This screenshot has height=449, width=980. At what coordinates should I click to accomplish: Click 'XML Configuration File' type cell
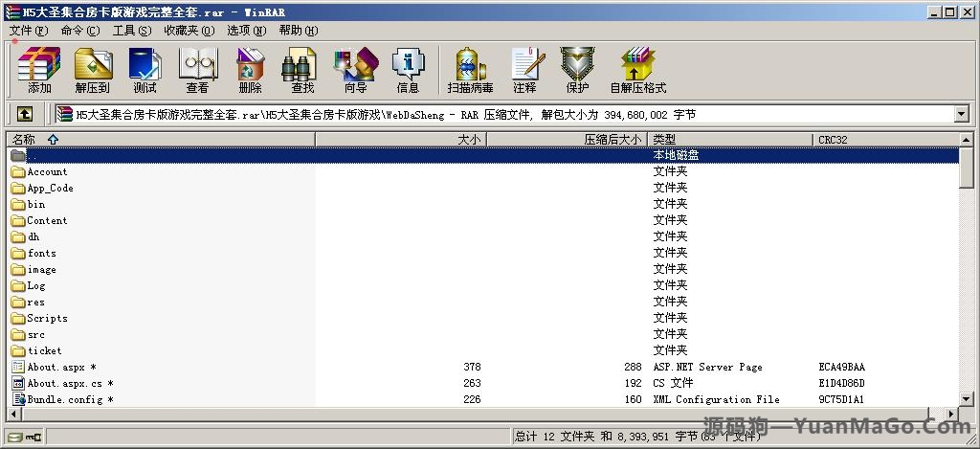coord(716,399)
